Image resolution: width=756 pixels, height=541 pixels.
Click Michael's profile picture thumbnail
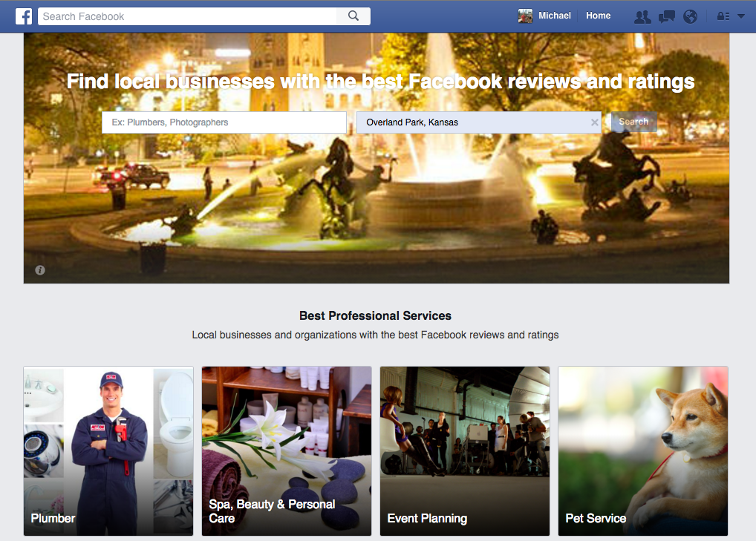(x=525, y=16)
